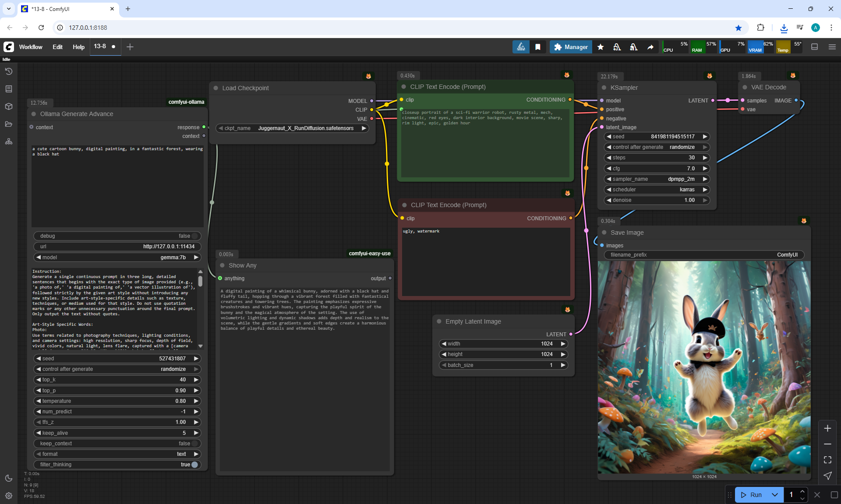Screen dimensions: 841x504
Task: Toggle keep_context switch off or on
Action: tap(194, 444)
